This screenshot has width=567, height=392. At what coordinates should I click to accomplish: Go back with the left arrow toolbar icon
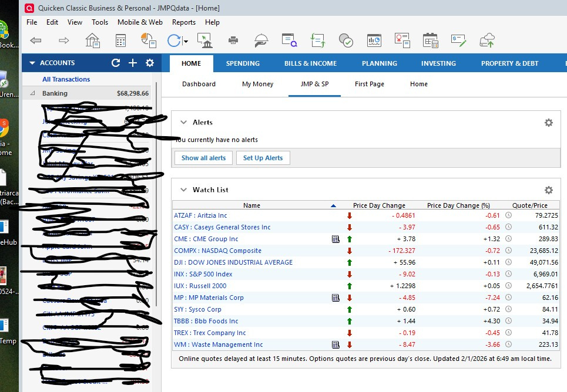35,40
